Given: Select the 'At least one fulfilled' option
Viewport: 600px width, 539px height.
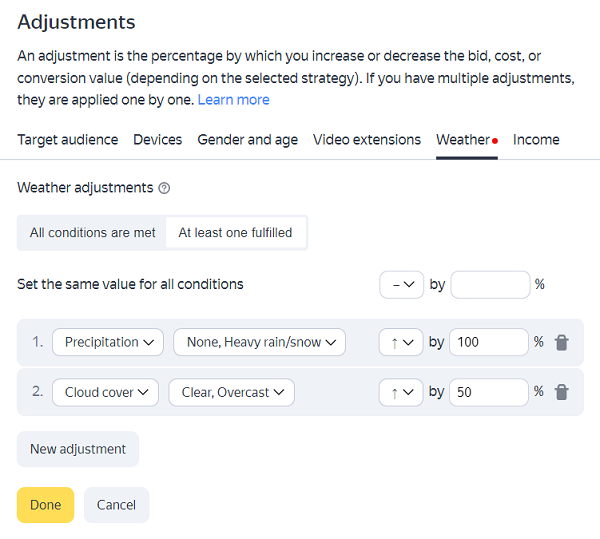Looking at the screenshot, I should click(x=235, y=233).
